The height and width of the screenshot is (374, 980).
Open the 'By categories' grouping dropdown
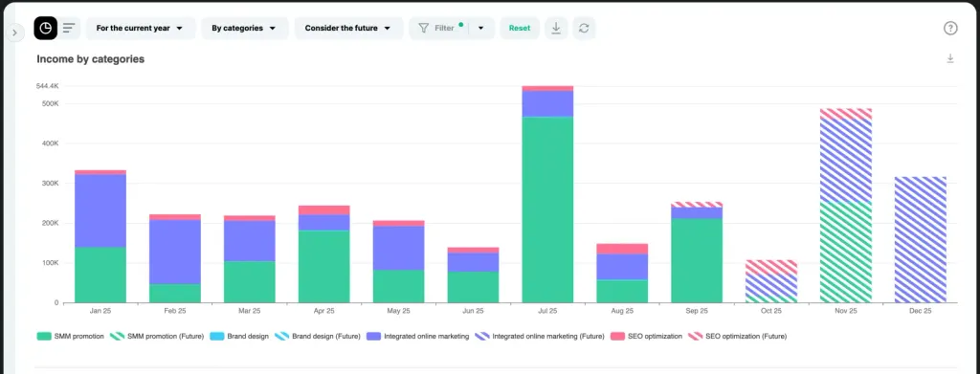[x=244, y=28]
